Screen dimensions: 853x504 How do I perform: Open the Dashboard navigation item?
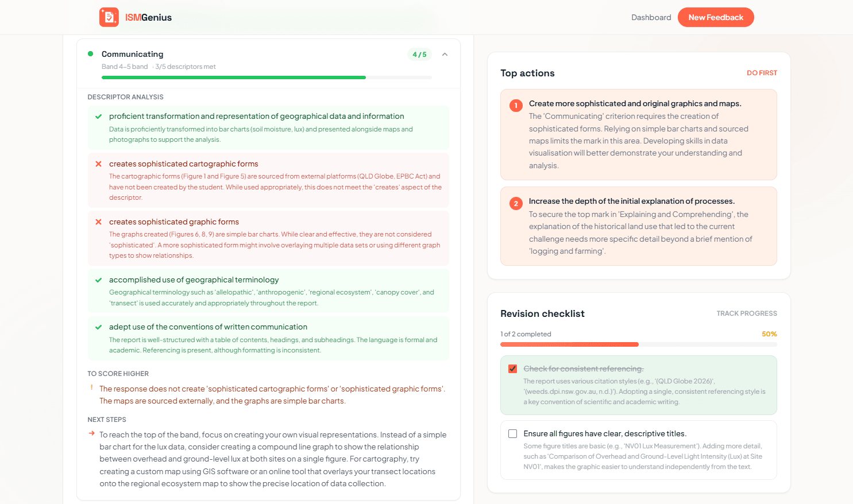[651, 17]
